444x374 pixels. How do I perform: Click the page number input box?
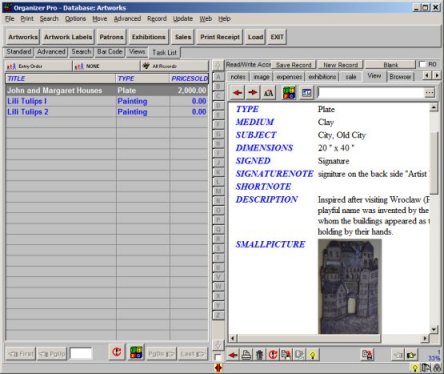click(81, 353)
